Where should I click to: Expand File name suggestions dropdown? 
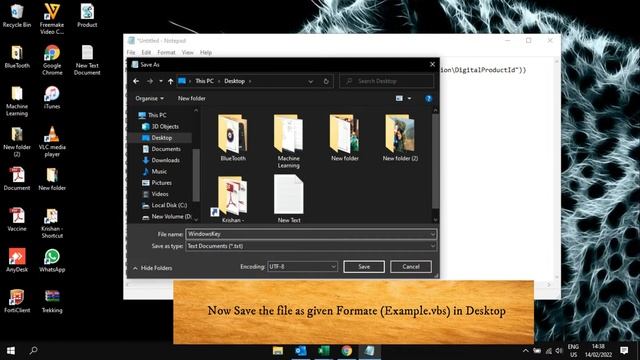pyautogui.click(x=432, y=234)
